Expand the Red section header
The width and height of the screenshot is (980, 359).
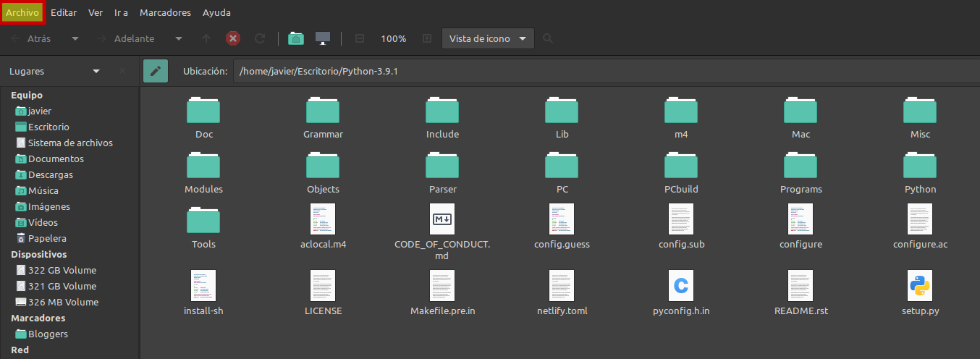point(20,350)
